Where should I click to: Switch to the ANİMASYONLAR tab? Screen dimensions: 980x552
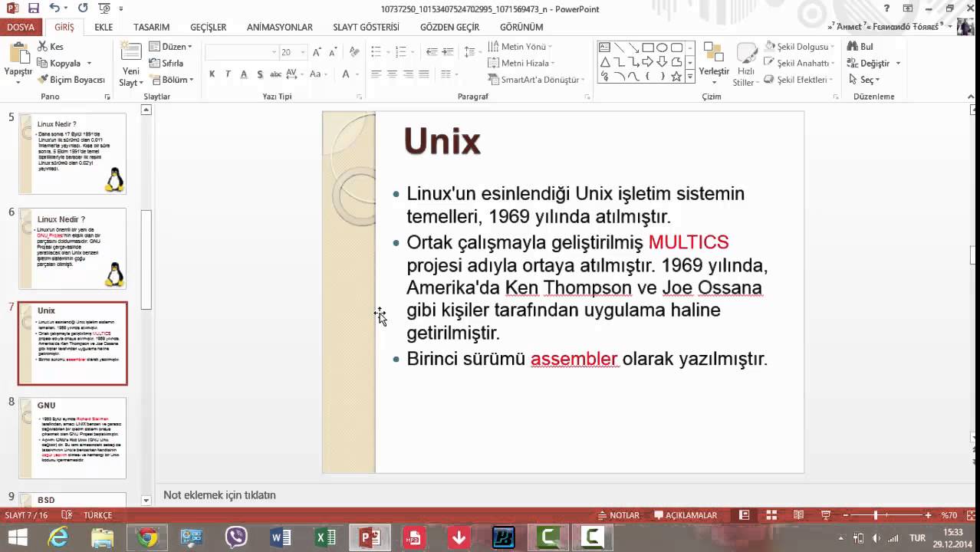point(279,27)
